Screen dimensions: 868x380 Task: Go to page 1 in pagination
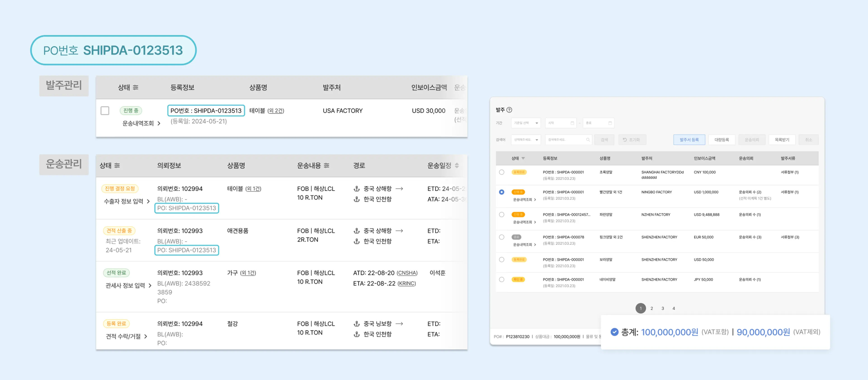(x=641, y=308)
